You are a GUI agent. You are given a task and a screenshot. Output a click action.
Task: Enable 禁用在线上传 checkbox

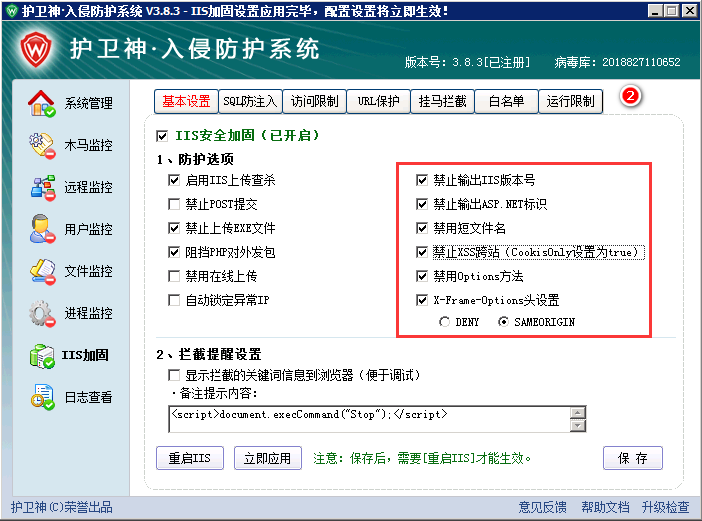coord(174,276)
